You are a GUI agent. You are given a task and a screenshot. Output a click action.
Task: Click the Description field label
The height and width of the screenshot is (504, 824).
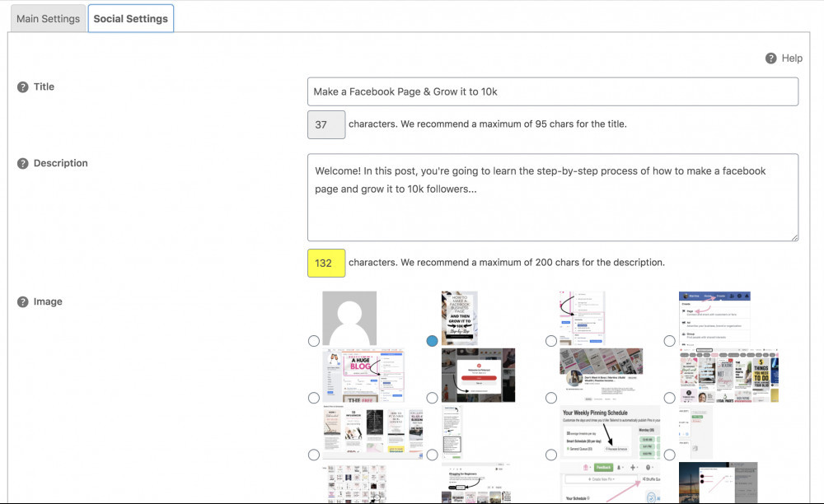(61, 163)
